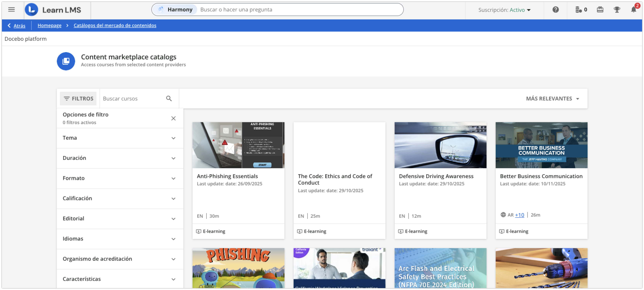Toggle the FILTROS button

click(78, 98)
